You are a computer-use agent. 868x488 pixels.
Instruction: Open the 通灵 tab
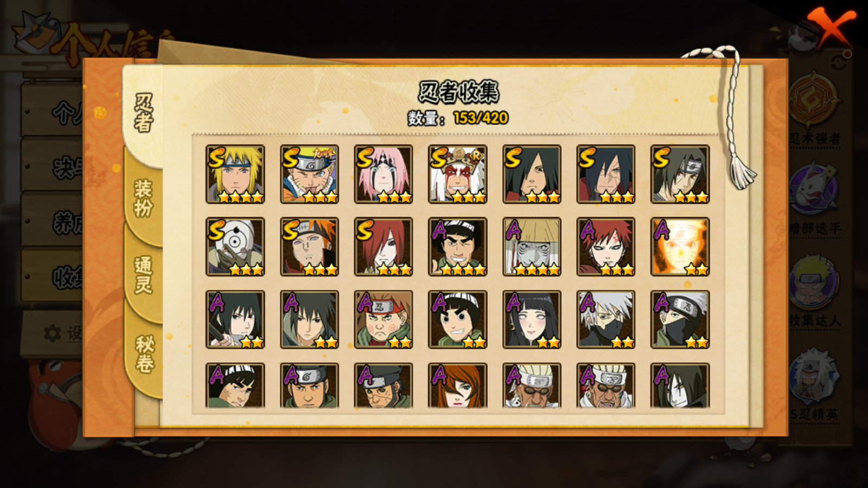point(143,275)
